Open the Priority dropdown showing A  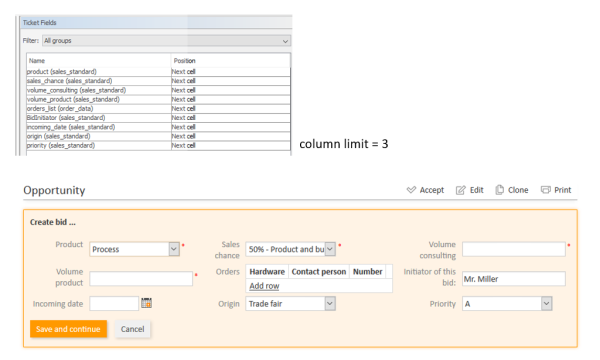[x=546, y=304]
